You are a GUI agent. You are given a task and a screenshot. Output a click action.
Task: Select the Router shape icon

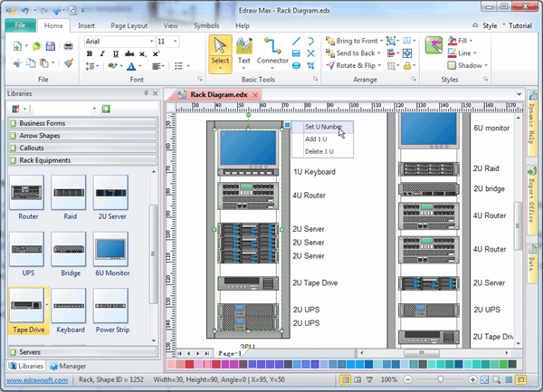(x=28, y=194)
